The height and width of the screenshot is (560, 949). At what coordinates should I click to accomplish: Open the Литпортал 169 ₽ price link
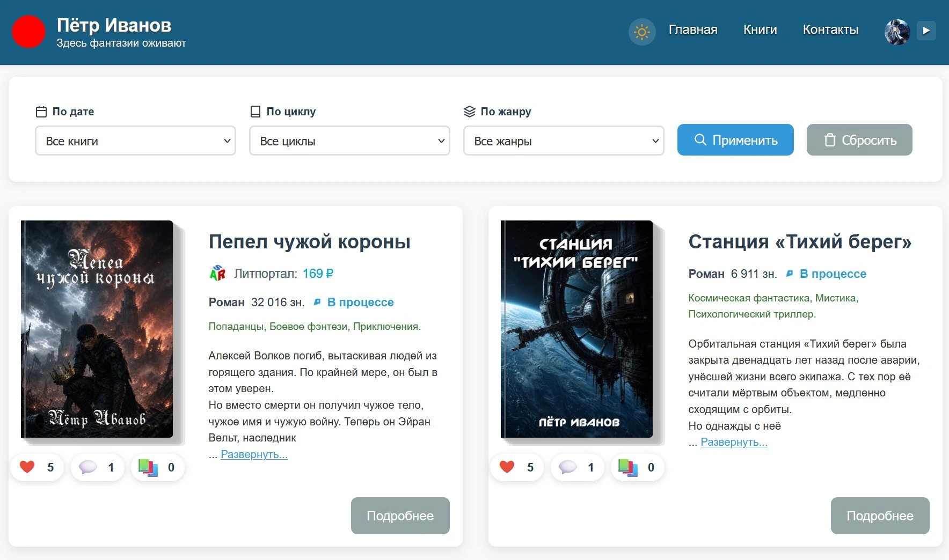click(318, 274)
